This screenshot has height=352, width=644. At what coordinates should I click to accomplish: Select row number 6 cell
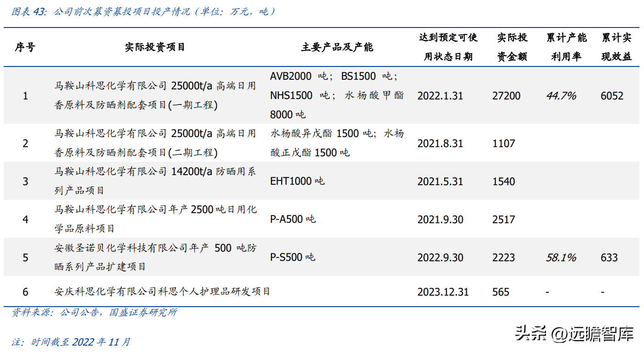(25, 292)
